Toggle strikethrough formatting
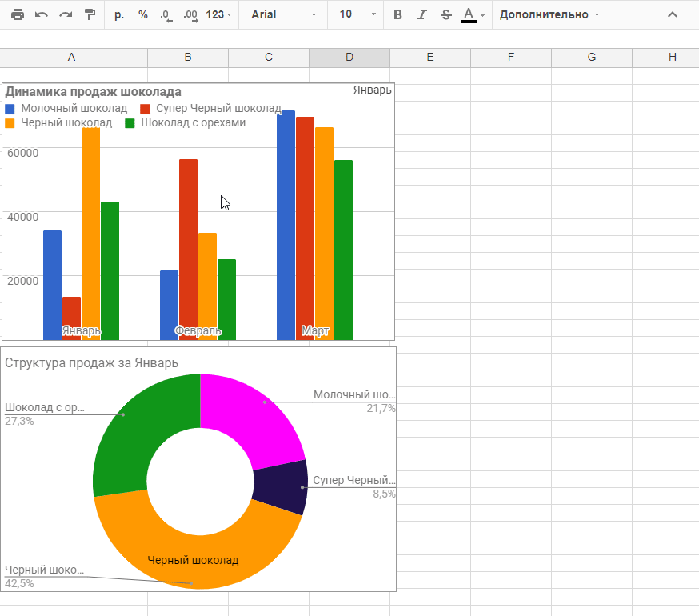 445,14
